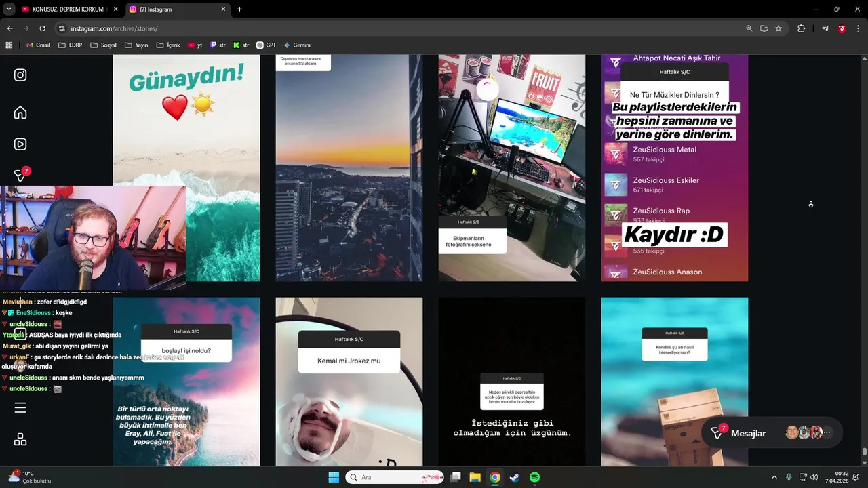Open the 'boşlayf işi noldu?' story thumbnail

[x=186, y=382]
